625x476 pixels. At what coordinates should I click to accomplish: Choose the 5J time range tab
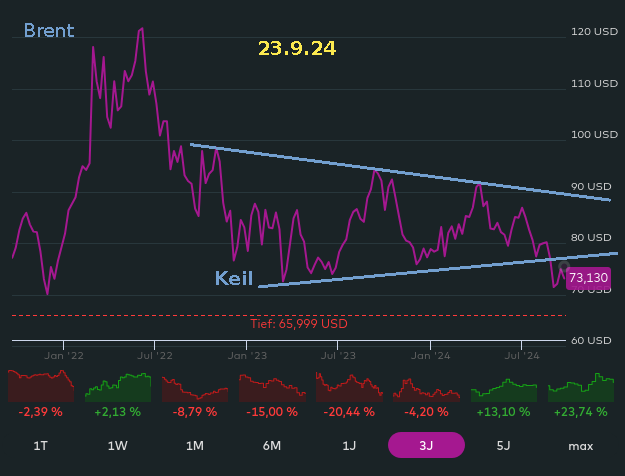[503, 445]
